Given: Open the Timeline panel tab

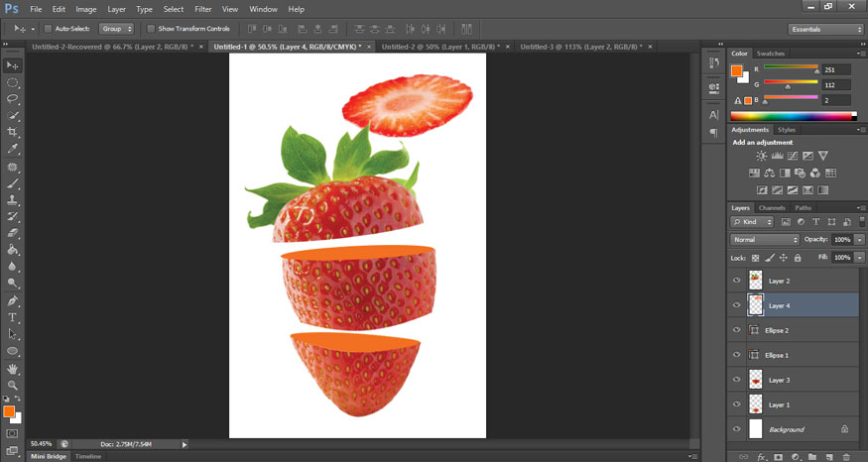Looking at the screenshot, I should coord(89,456).
